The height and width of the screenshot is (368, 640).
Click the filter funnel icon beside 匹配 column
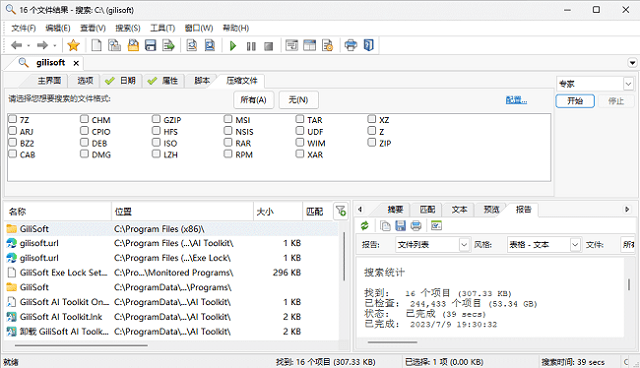coord(341,211)
